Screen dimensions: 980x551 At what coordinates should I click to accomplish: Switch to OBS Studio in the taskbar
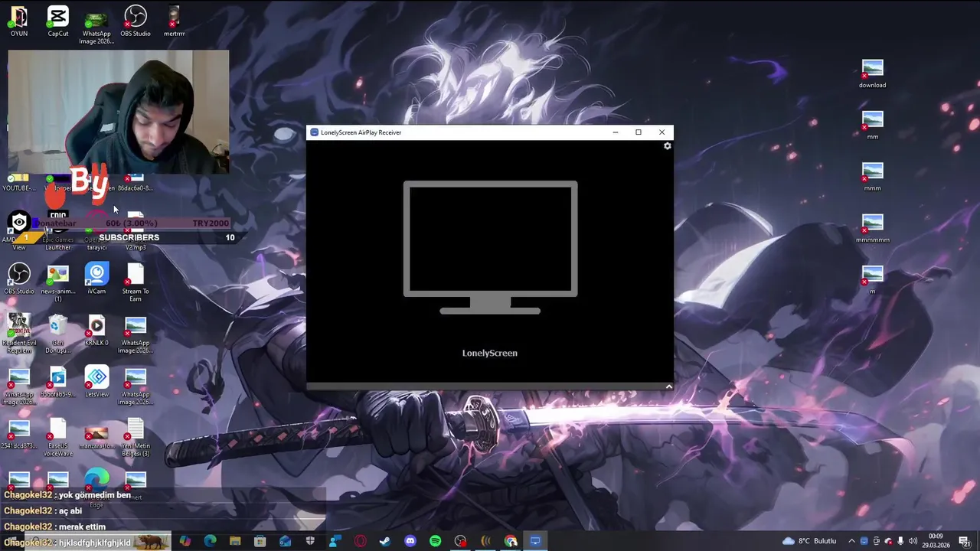pos(460,541)
